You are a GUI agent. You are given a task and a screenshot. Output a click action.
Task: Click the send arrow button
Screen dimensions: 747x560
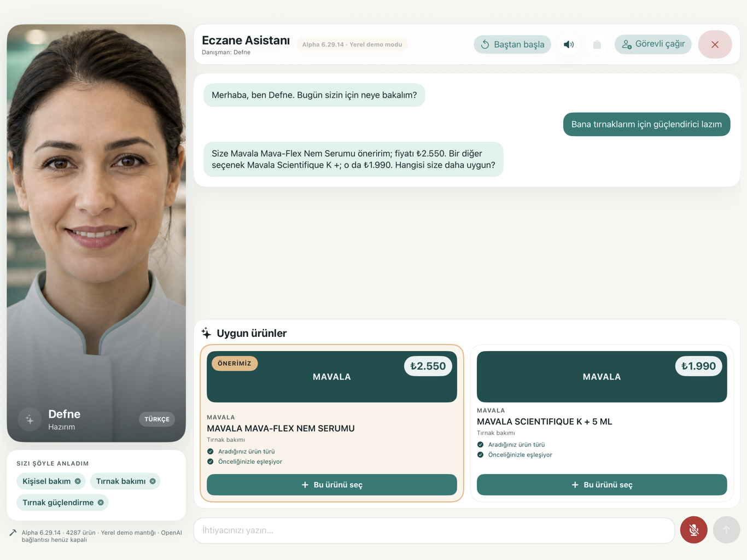[x=726, y=529]
